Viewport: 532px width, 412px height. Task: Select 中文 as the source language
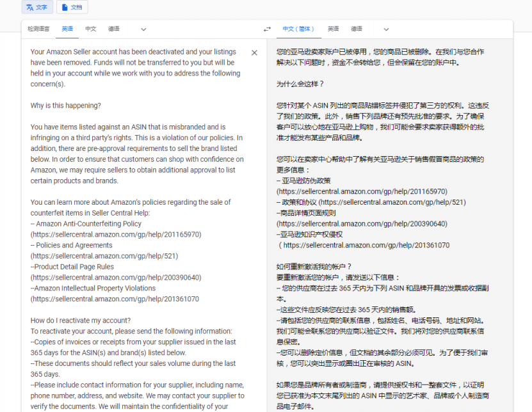coord(91,29)
